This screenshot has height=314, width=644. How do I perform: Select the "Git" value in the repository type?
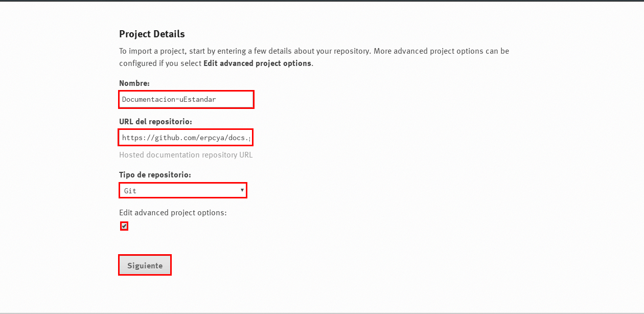(130, 190)
